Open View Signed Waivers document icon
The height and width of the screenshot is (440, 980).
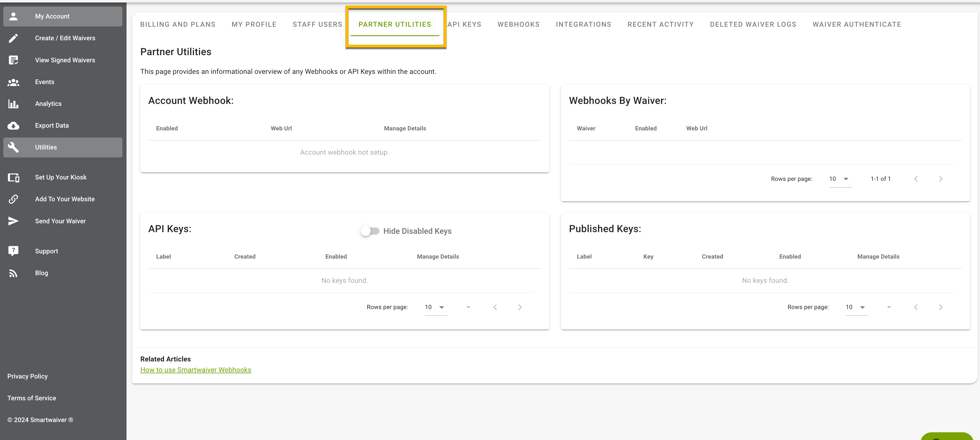pyautogui.click(x=14, y=60)
